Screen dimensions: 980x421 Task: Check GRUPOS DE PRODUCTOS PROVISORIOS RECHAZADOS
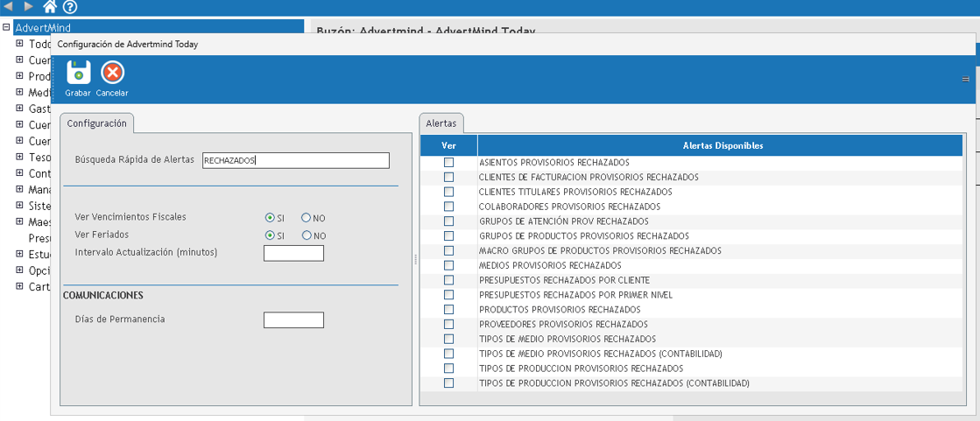click(448, 235)
